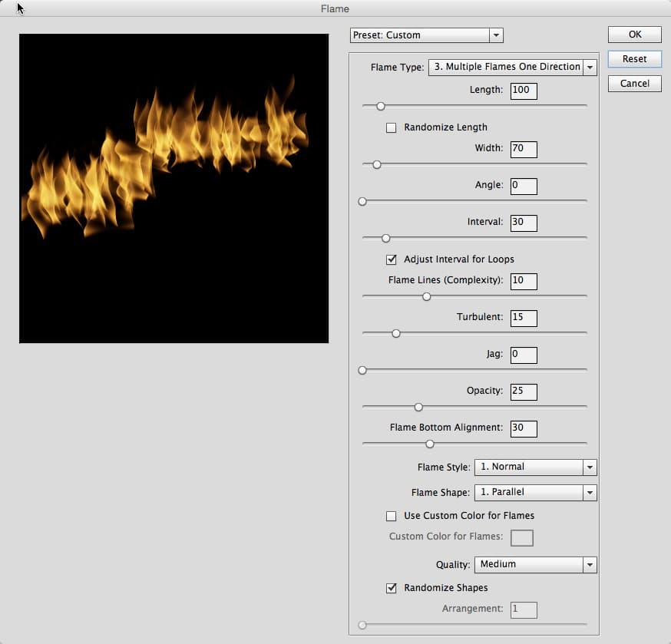Click the Arrangement slider handle

362,625
